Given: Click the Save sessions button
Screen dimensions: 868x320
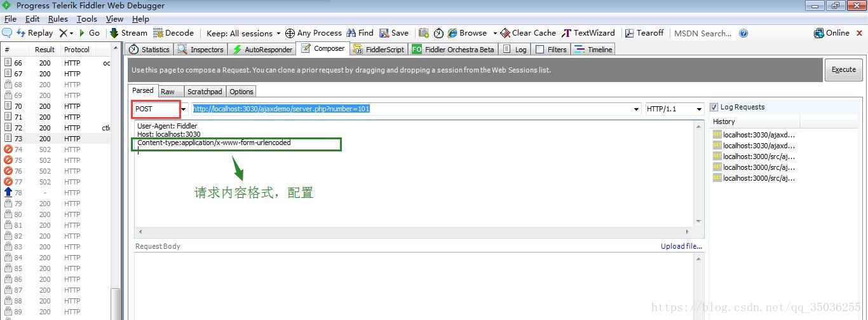Looking at the screenshot, I should (x=394, y=33).
